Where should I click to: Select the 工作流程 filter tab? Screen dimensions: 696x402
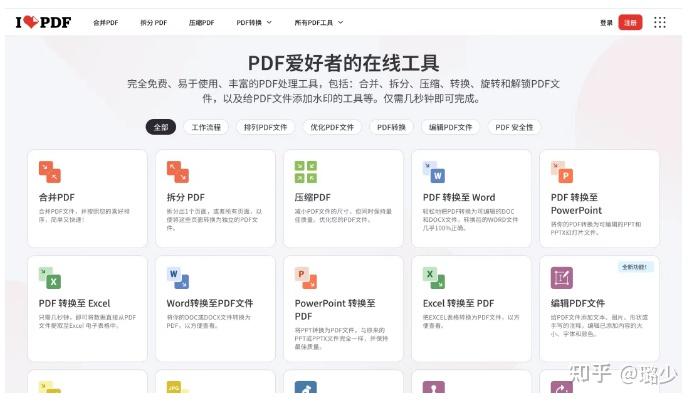point(206,127)
